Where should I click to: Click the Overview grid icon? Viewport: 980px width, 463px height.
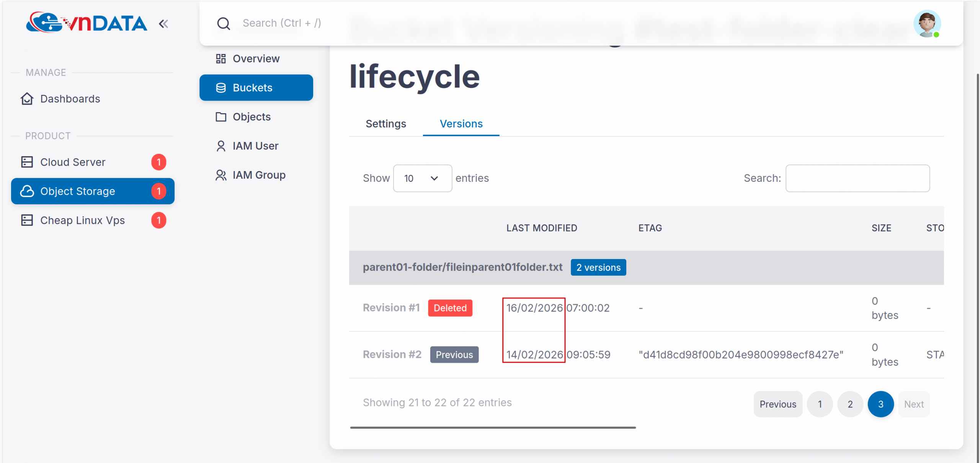pyautogui.click(x=221, y=59)
